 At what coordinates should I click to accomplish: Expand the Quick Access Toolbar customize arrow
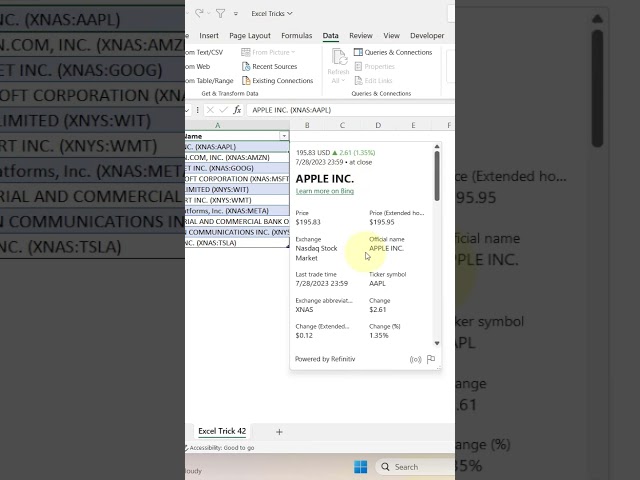(236, 14)
